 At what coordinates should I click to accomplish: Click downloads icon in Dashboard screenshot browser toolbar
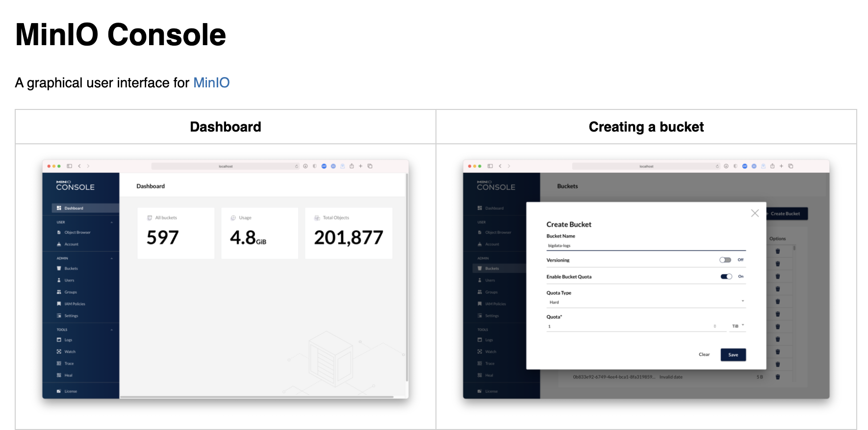pos(306,166)
